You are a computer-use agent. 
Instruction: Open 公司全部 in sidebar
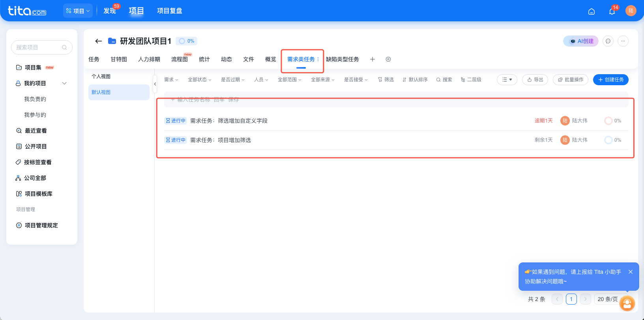31,178
